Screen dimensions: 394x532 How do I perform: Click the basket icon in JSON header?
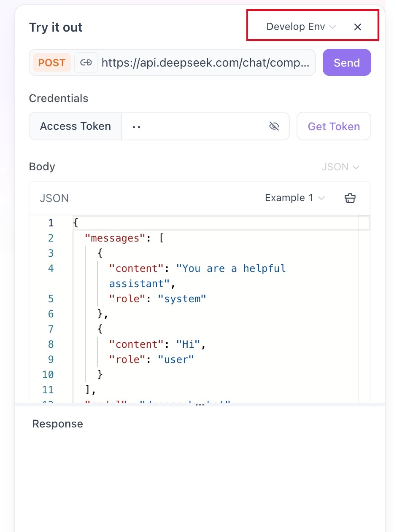pyautogui.click(x=350, y=198)
